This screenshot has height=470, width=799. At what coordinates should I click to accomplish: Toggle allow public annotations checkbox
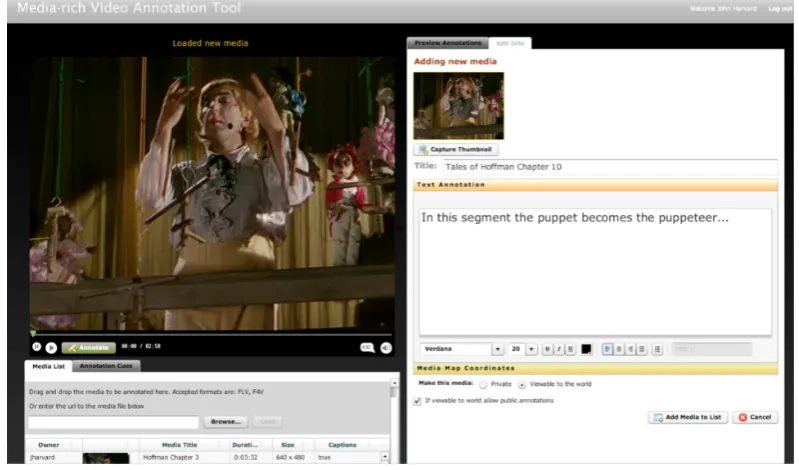(x=417, y=401)
